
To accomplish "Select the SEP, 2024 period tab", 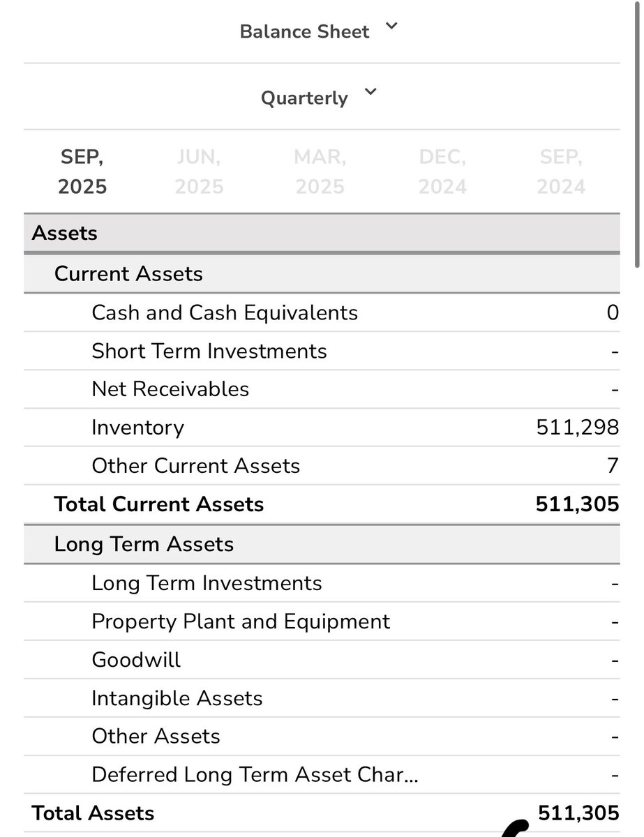I will 562,172.
